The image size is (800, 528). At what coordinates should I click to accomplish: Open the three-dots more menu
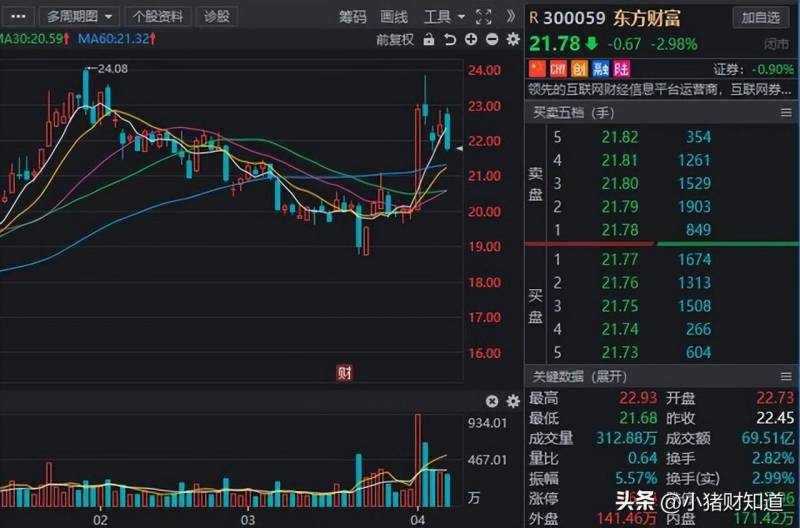pyautogui.click(x=18, y=17)
